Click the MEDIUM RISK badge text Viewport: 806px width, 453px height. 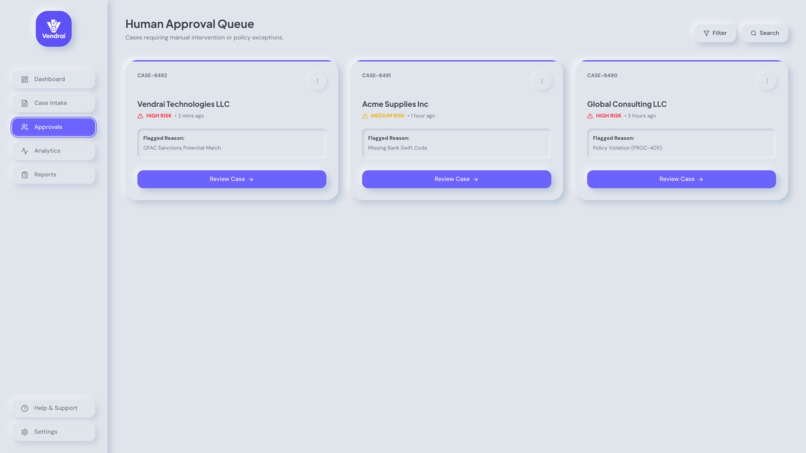point(388,116)
